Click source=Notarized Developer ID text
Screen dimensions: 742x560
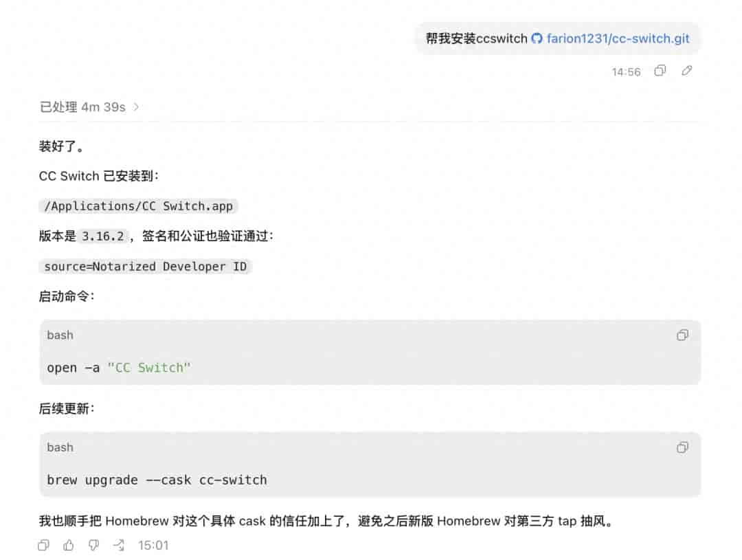point(145,267)
